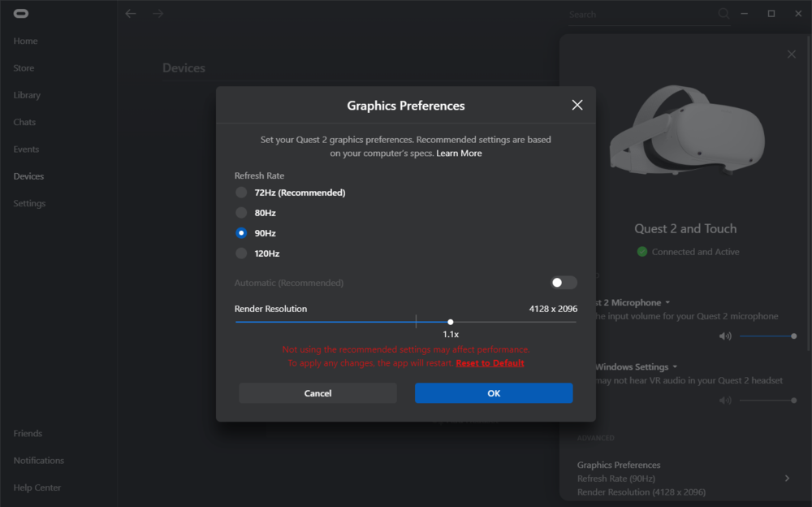Click the Render Resolution slider handle

click(x=451, y=323)
